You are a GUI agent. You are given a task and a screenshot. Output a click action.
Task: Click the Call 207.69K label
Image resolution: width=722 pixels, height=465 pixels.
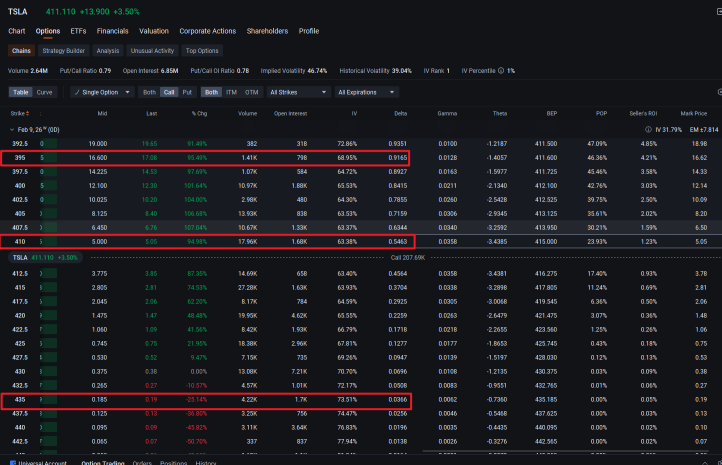click(x=408, y=258)
